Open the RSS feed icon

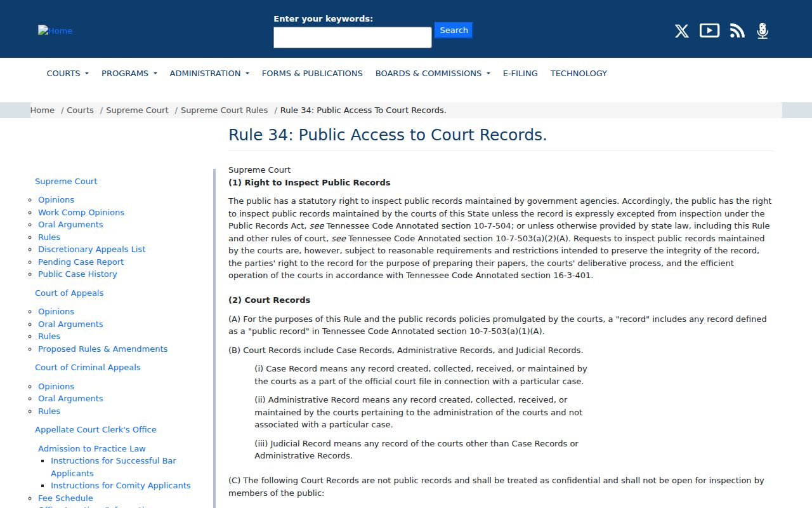click(x=737, y=30)
